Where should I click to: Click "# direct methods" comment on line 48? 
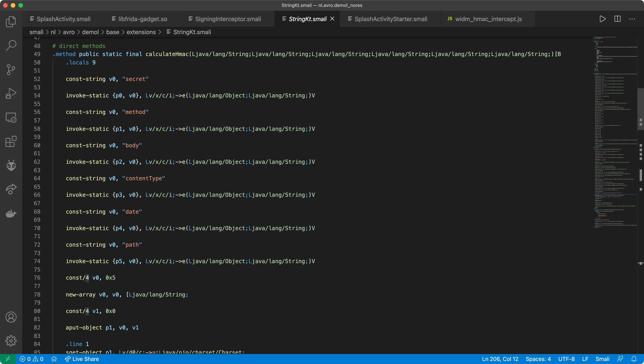(x=79, y=46)
